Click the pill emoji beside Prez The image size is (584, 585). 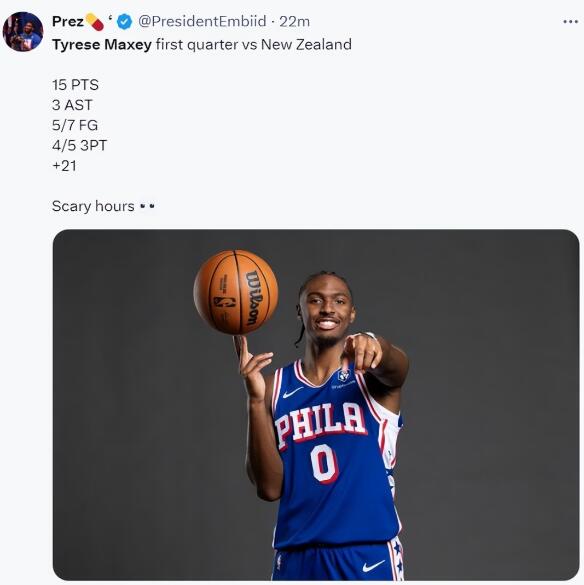pos(94,22)
